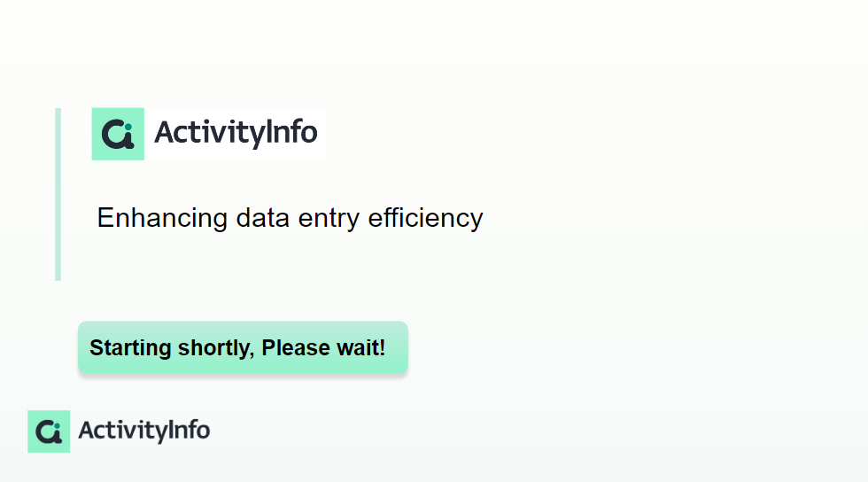
Task: Click the 'Enhancing data entry efficiency' title
Action: [x=291, y=218]
